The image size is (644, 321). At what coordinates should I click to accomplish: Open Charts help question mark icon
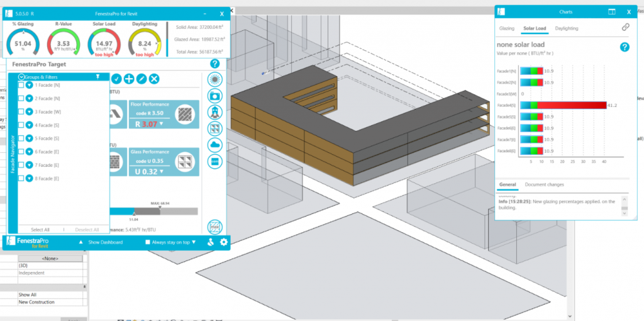coord(625,47)
